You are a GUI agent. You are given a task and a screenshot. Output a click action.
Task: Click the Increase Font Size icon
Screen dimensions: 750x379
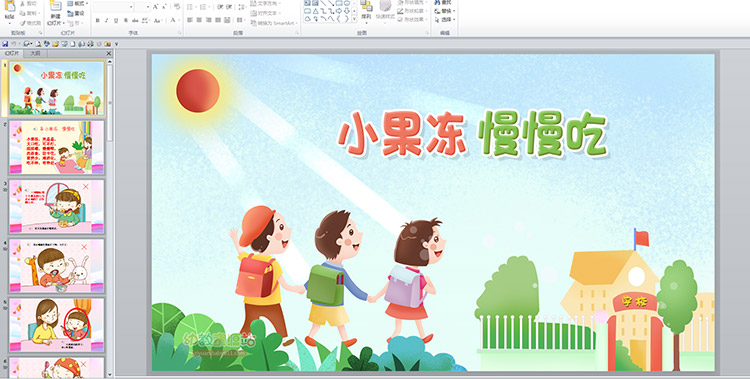156,7
